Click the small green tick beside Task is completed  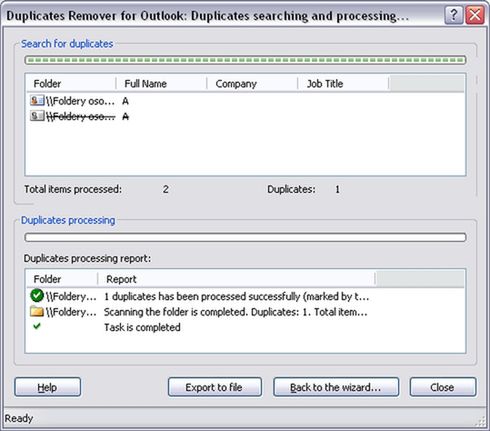coord(37,326)
